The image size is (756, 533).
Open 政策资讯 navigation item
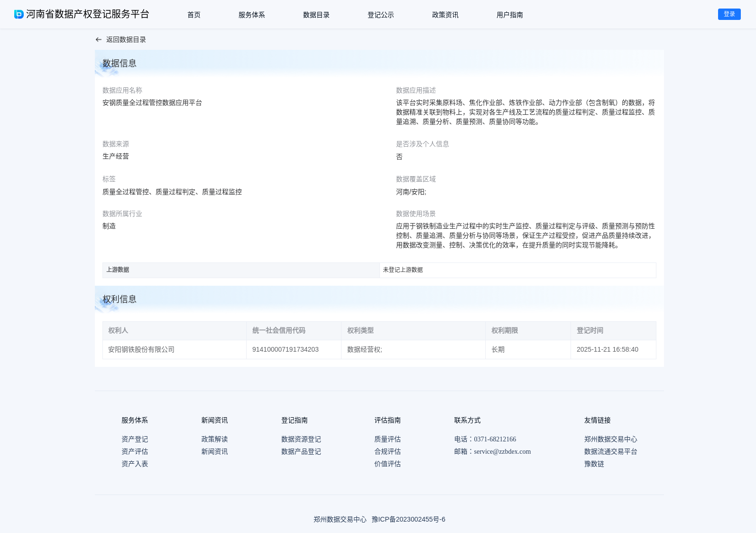[445, 15]
